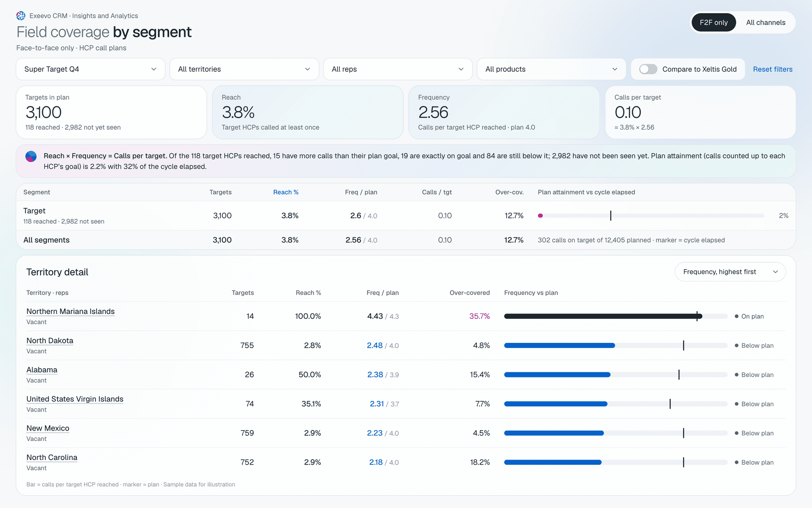812x508 pixels.
Task: Open the Northern Mariana Islands territory link
Action: [x=71, y=312]
